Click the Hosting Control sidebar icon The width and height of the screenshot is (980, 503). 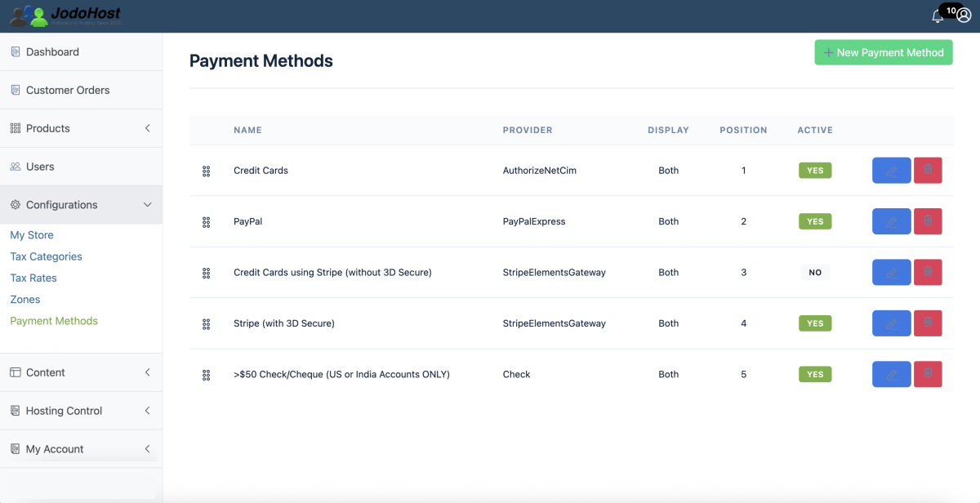pyautogui.click(x=15, y=411)
